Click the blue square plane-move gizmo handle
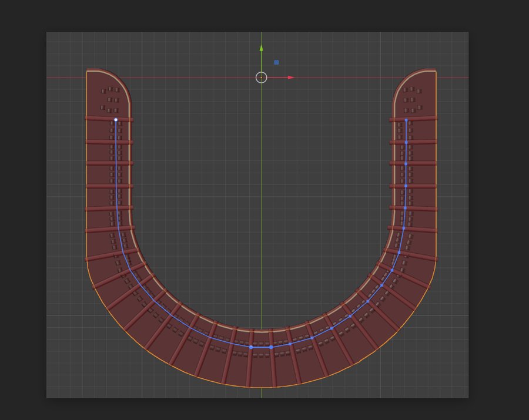 pos(276,62)
